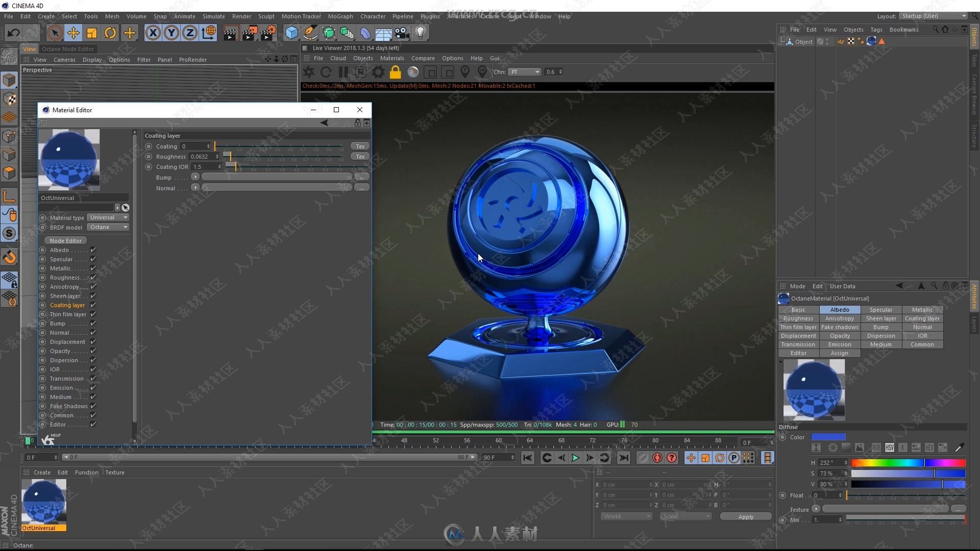Click the Hue rainbow slider
980x551 pixels.
tap(908, 463)
